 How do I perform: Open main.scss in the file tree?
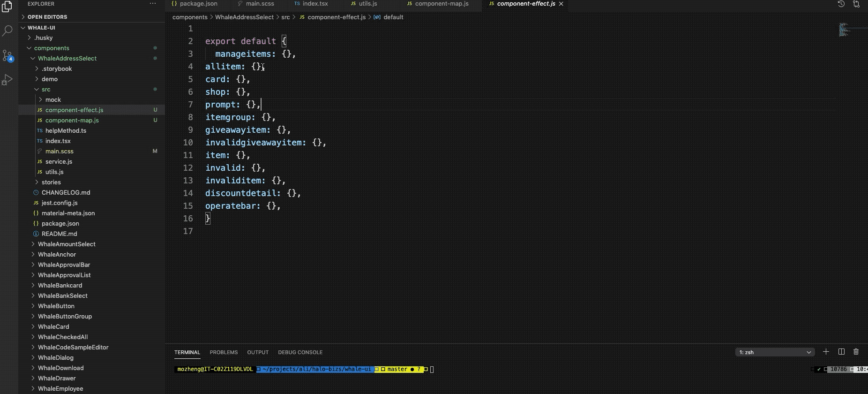[x=91, y=152]
